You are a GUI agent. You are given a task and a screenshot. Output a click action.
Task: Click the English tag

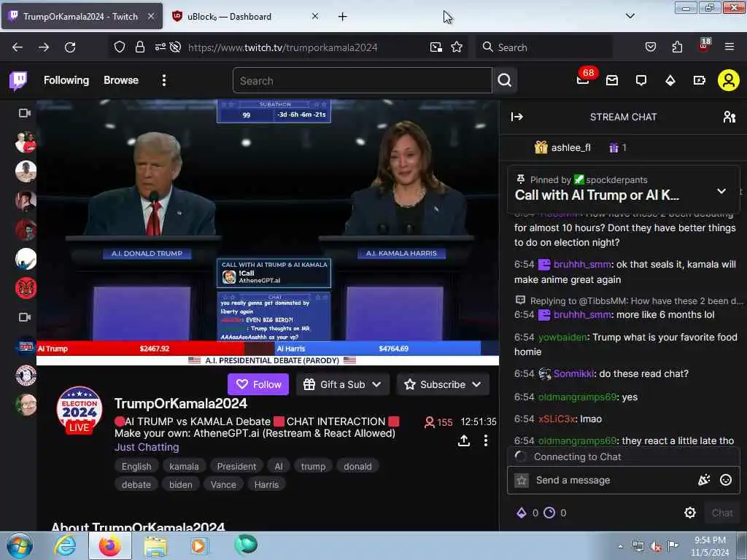136,466
